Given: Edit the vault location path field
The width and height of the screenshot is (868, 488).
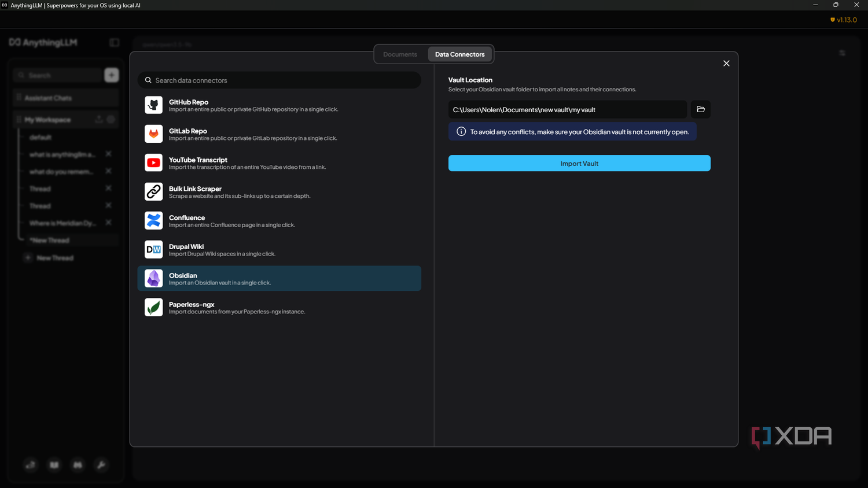Looking at the screenshot, I should pyautogui.click(x=568, y=109).
